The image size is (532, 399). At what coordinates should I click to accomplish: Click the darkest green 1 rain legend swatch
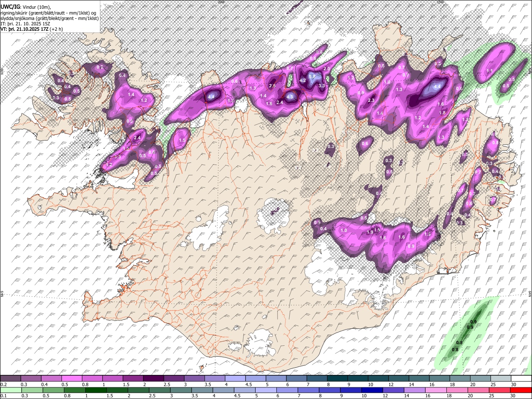click(96, 390)
